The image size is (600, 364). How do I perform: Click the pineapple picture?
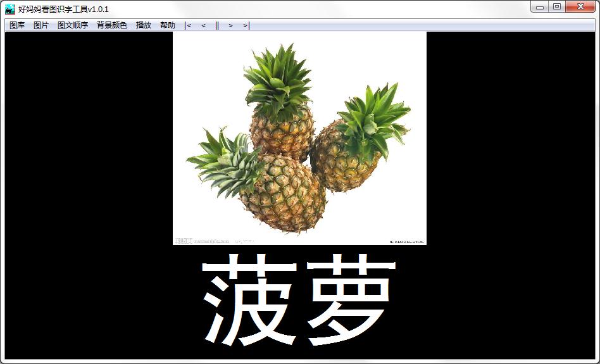(x=299, y=138)
